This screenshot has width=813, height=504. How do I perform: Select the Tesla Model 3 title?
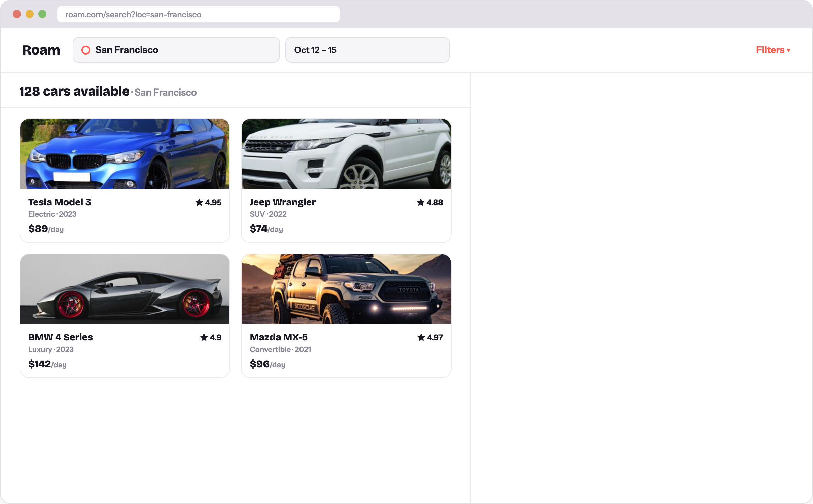60,202
